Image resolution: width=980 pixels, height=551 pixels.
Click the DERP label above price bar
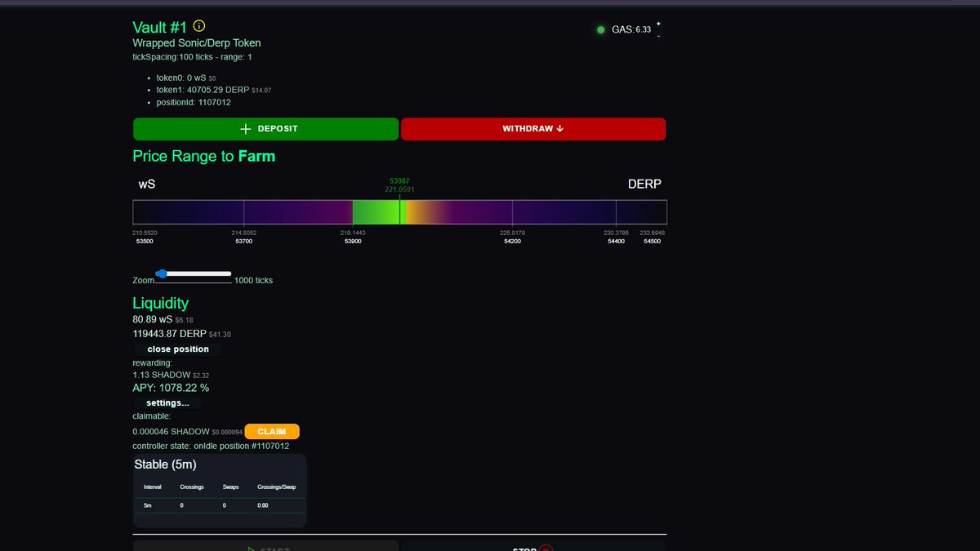click(x=644, y=184)
